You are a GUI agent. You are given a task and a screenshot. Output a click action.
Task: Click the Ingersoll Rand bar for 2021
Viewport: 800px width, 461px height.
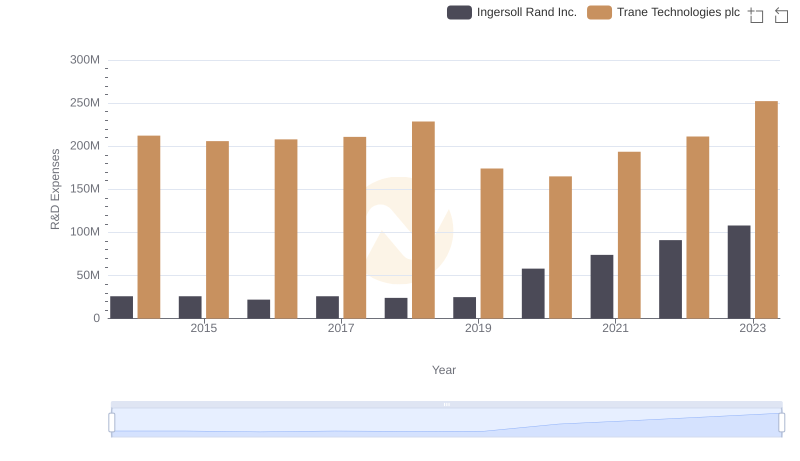602,287
